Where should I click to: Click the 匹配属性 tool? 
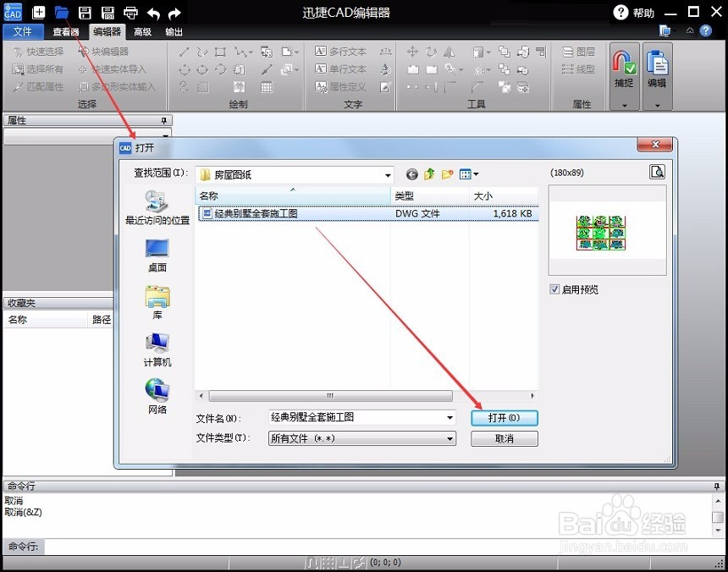[x=38, y=87]
